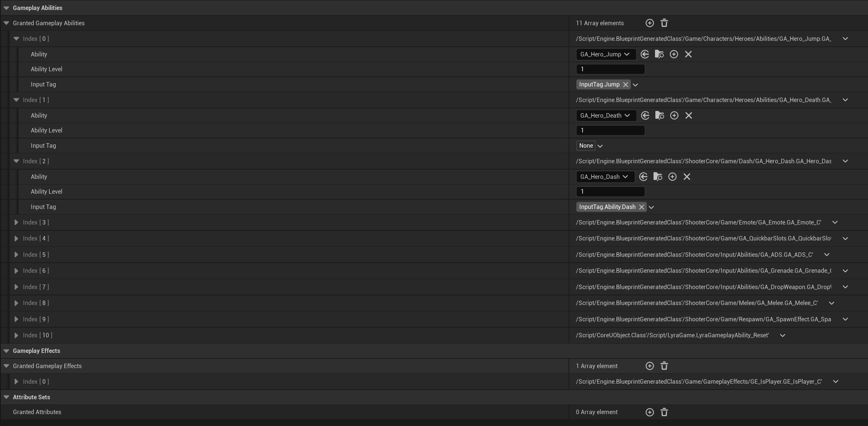Image resolution: width=868 pixels, height=426 pixels.
Task: Remove the InputTag.Jump gameplay tag
Action: (626, 84)
